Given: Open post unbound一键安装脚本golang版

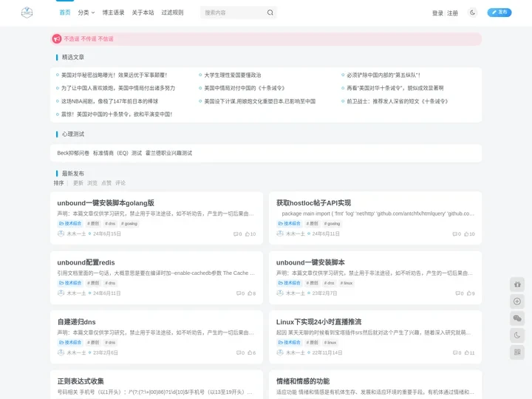Looking at the screenshot, I should pos(106,203).
